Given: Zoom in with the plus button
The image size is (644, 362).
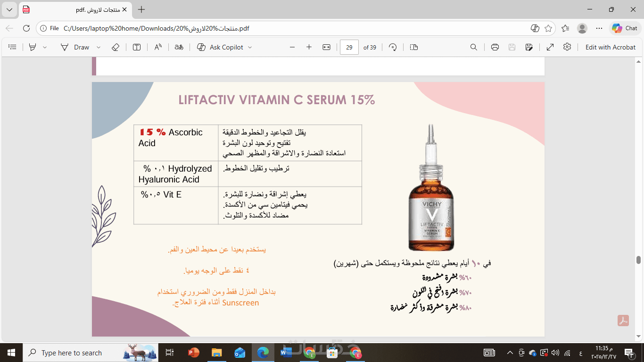Looking at the screenshot, I should pos(309,47).
